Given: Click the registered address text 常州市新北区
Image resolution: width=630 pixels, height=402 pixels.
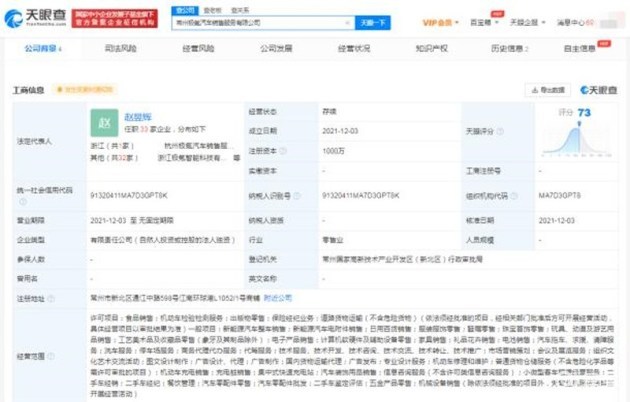Looking at the screenshot, I should tap(175, 298).
